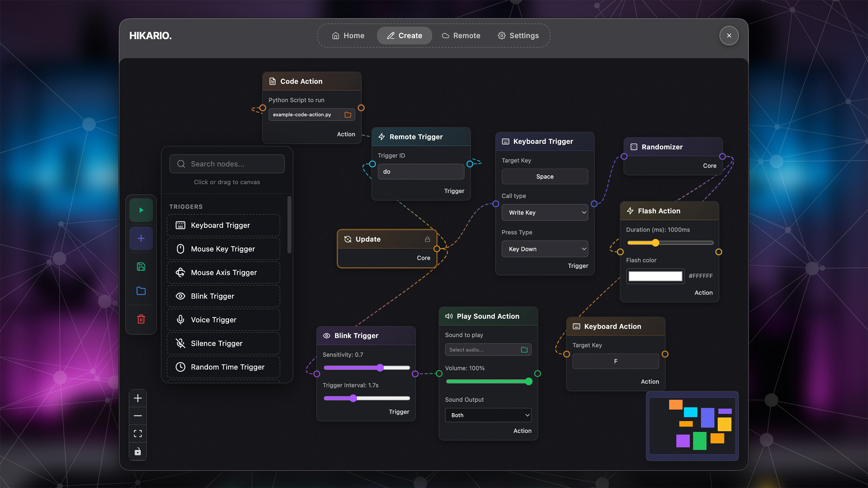Delete the flow using the trash icon
This screenshot has width=868, height=488.
click(141, 319)
